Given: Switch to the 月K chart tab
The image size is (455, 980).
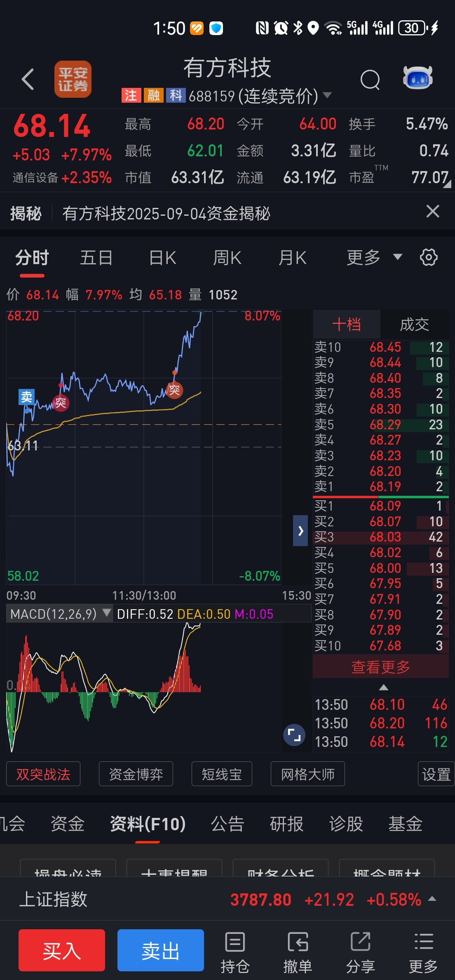Looking at the screenshot, I should point(292,258).
